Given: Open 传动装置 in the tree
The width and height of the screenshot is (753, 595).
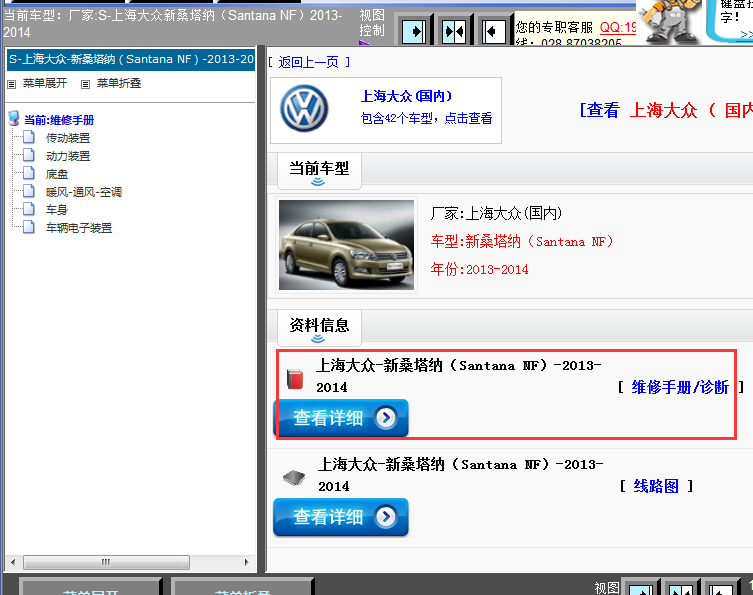Looking at the screenshot, I should [68, 138].
